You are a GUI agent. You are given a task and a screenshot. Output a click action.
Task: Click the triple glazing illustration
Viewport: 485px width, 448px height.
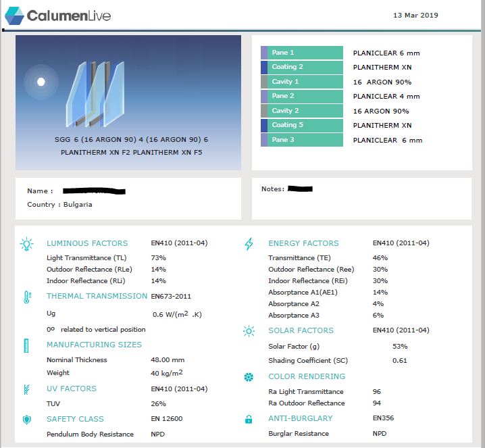pos(95,95)
